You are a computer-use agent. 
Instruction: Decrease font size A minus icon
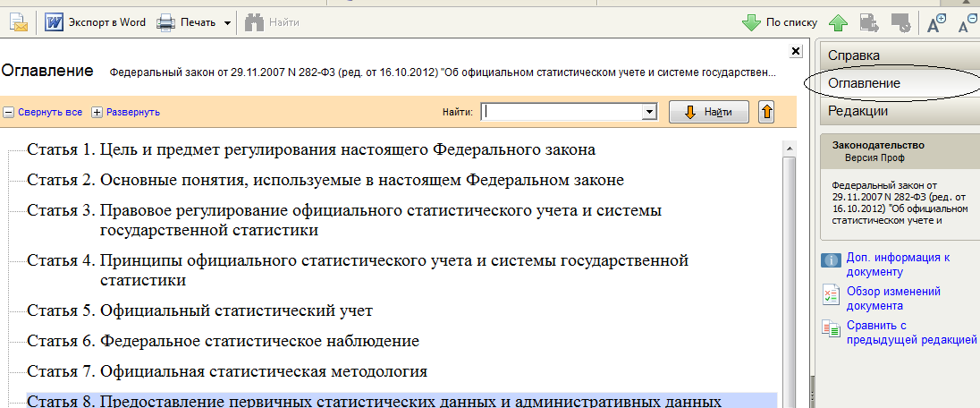coord(968,23)
